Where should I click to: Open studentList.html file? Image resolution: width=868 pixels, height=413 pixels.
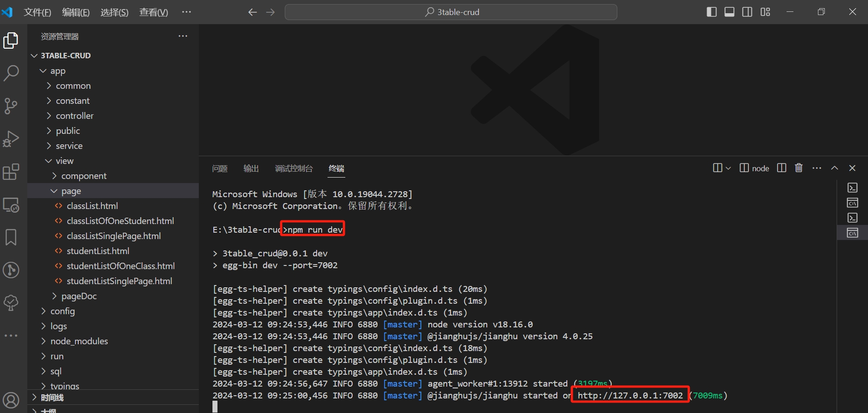(x=98, y=251)
